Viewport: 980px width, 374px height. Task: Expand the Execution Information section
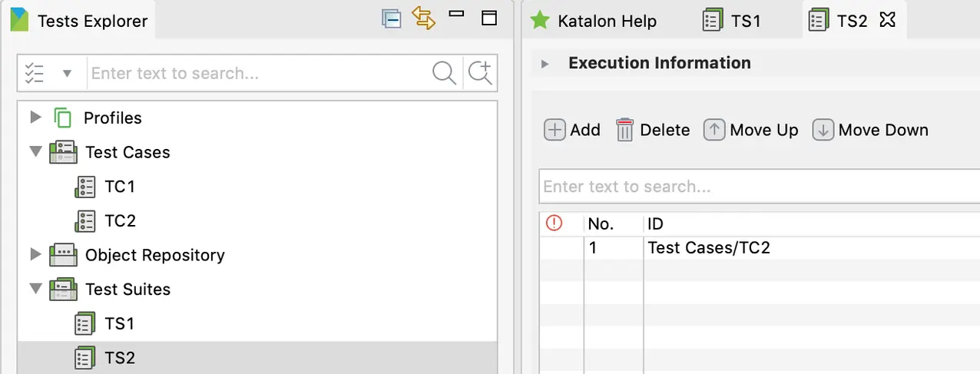545,64
